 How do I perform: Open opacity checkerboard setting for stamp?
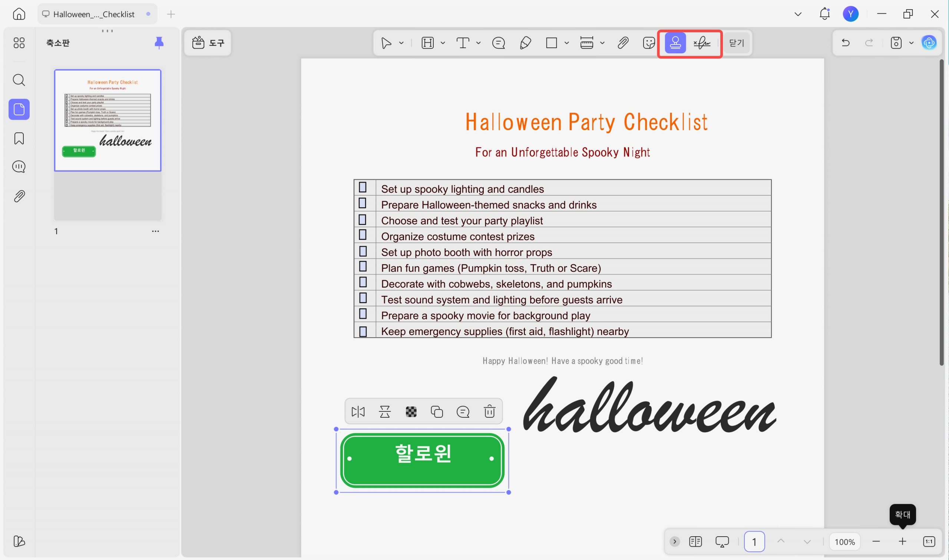411,411
